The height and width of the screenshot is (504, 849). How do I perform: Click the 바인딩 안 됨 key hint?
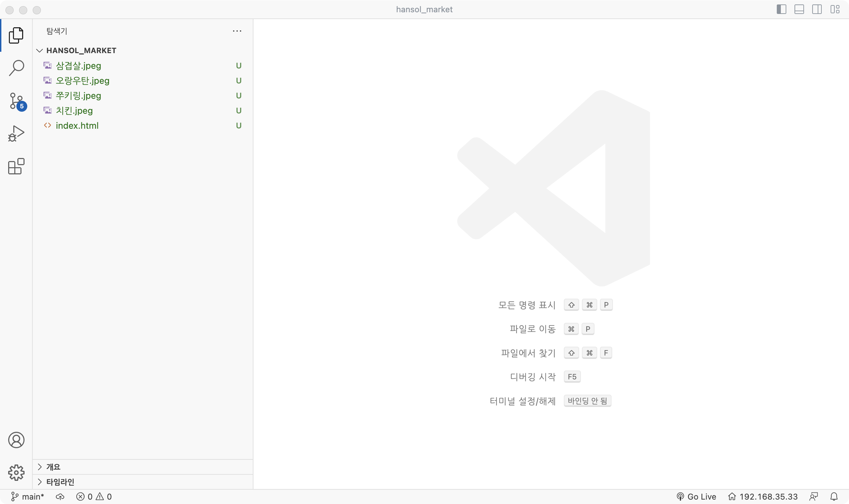coord(587,401)
